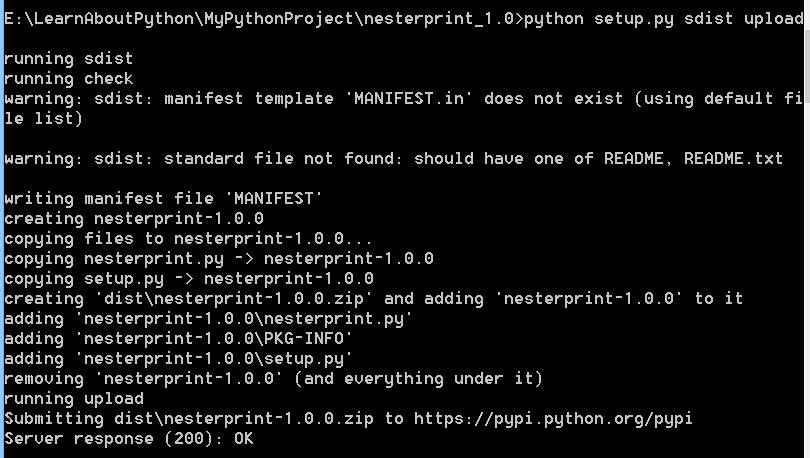Click the 'copying setup.py' output line
This screenshot has height=458, width=810.
click(x=189, y=279)
